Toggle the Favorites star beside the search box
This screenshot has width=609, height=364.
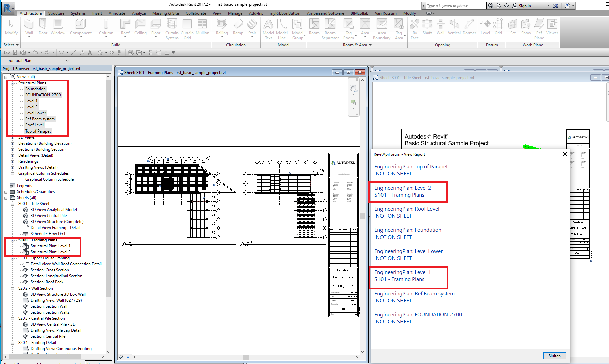[x=506, y=5]
